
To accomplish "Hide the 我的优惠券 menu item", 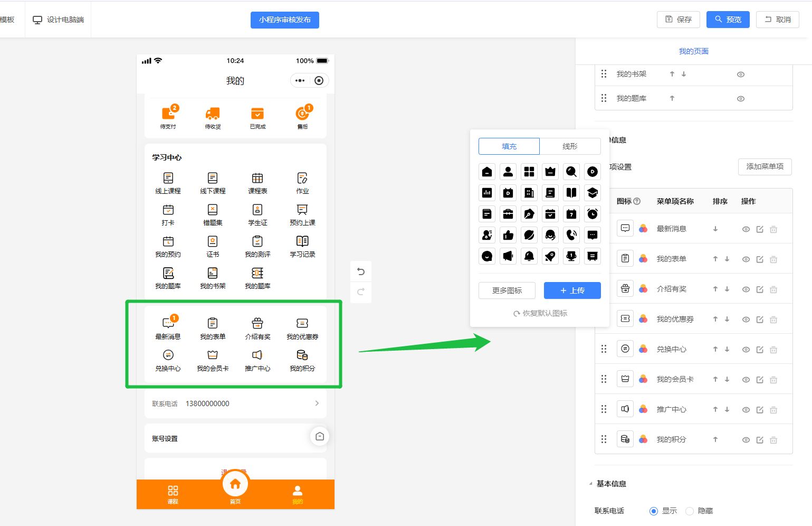I will tap(746, 320).
